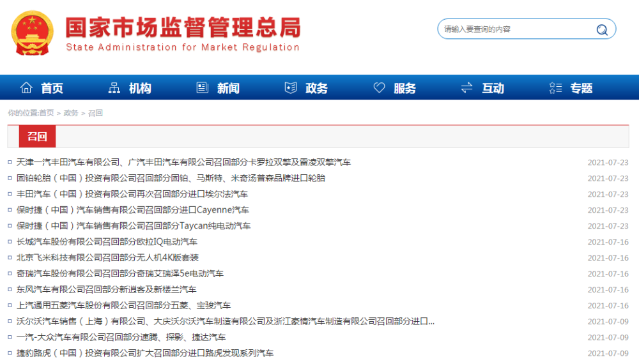Open the 一汽-大众速腾探影捷达 recall notice

click(x=121, y=337)
